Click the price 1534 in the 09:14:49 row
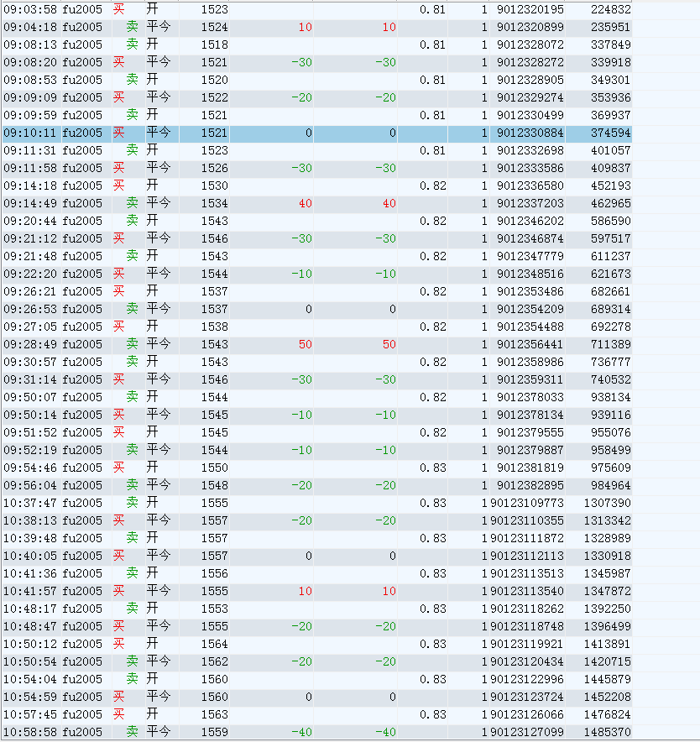The height and width of the screenshot is (742, 700). (x=214, y=203)
